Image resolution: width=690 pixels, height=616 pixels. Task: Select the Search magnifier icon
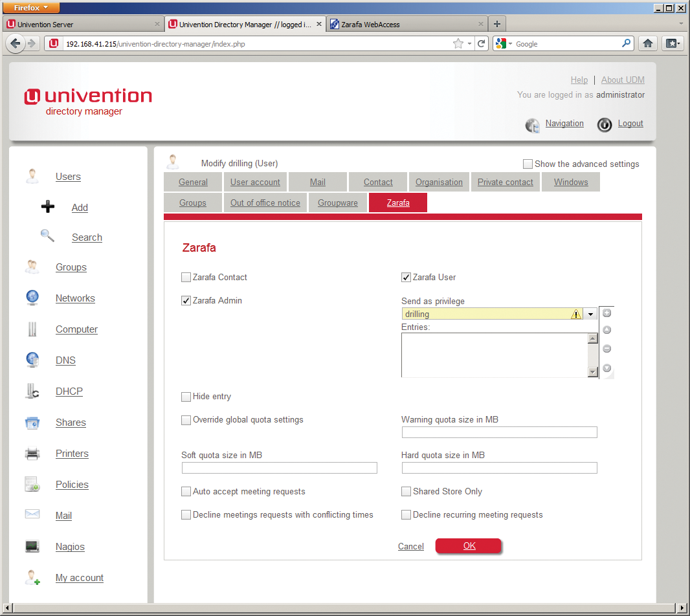pyautogui.click(x=47, y=236)
